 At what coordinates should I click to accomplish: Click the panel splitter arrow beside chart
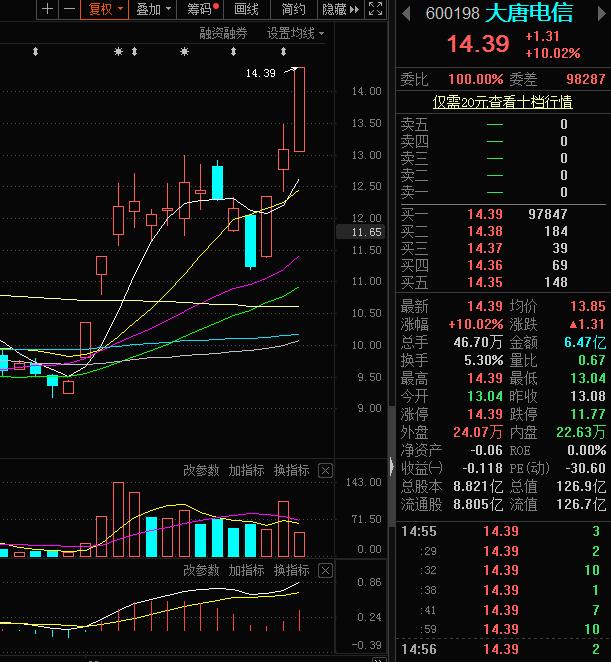click(x=392, y=467)
